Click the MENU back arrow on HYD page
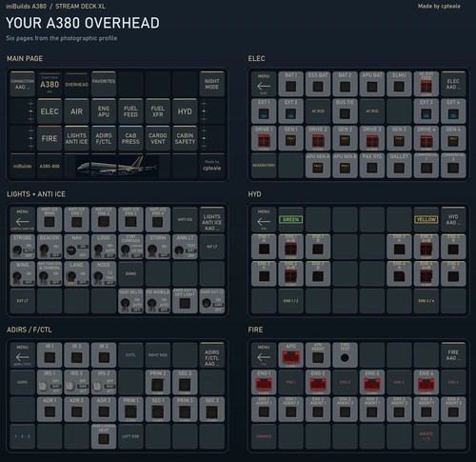 [x=264, y=219]
